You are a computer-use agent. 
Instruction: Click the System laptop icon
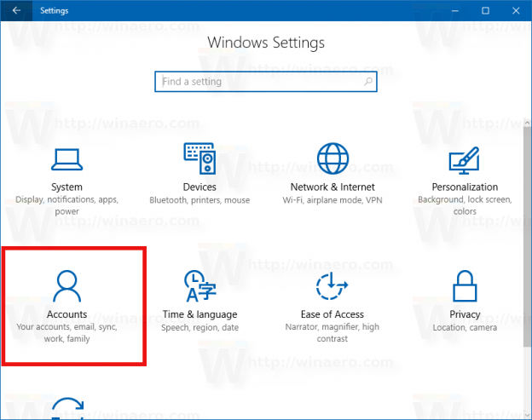point(66,159)
